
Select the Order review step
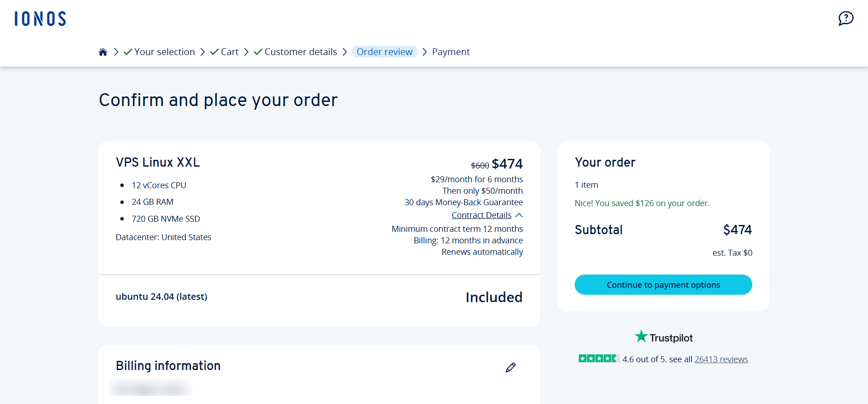click(x=385, y=52)
